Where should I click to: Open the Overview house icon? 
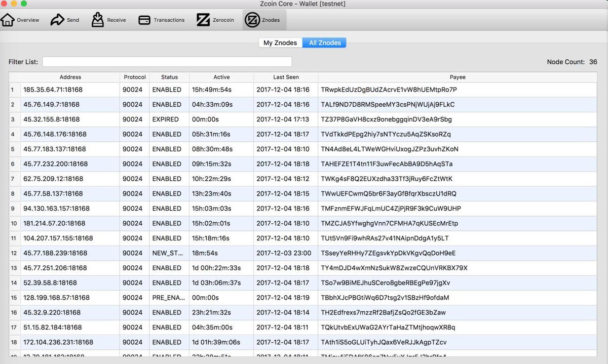click(7, 20)
